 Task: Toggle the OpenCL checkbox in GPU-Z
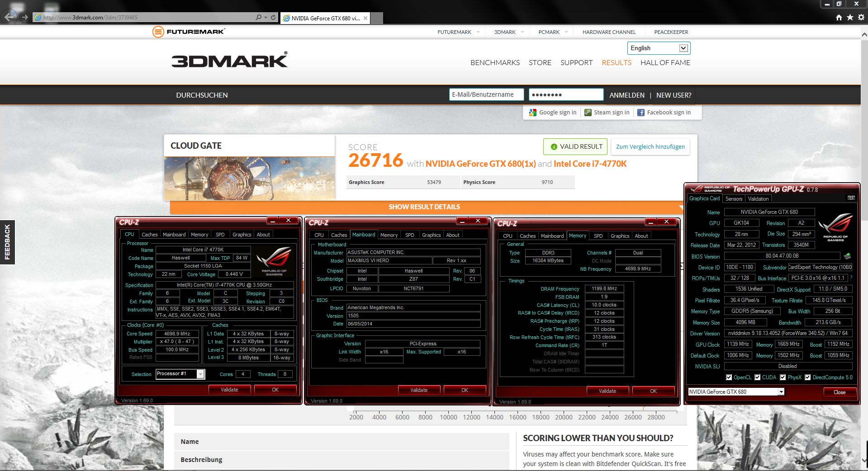[x=729, y=377]
